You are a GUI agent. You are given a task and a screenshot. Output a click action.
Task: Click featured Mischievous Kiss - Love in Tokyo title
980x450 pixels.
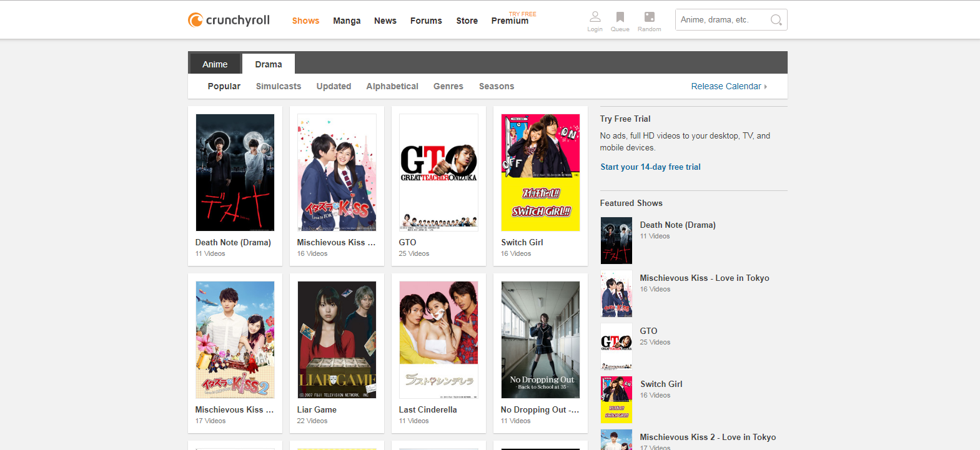coord(705,278)
